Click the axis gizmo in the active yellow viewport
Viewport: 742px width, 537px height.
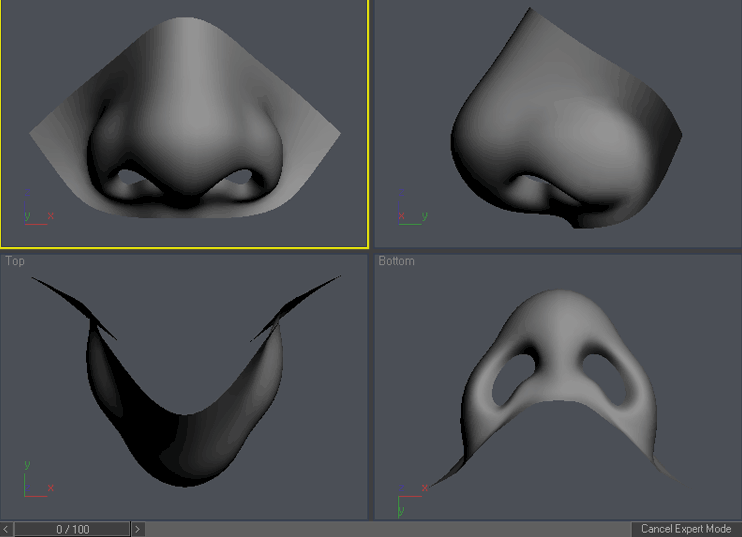coord(35,217)
